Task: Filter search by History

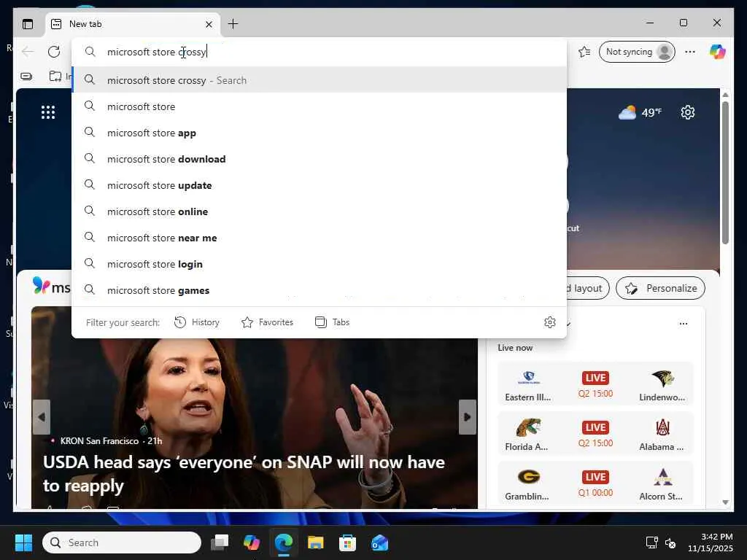Action: [x=197, y=322]
